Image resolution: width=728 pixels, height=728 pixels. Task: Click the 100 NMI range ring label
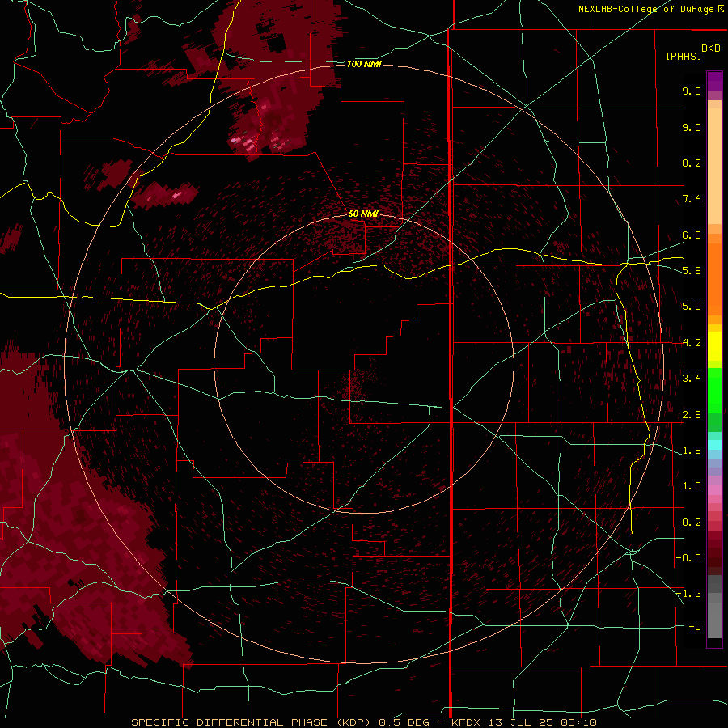(364, 64)
